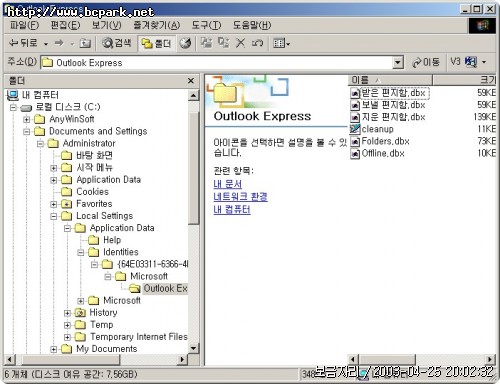Open the 편집(E) menu
The height and width of the screenshot is (384, 500).
point(65,25)
